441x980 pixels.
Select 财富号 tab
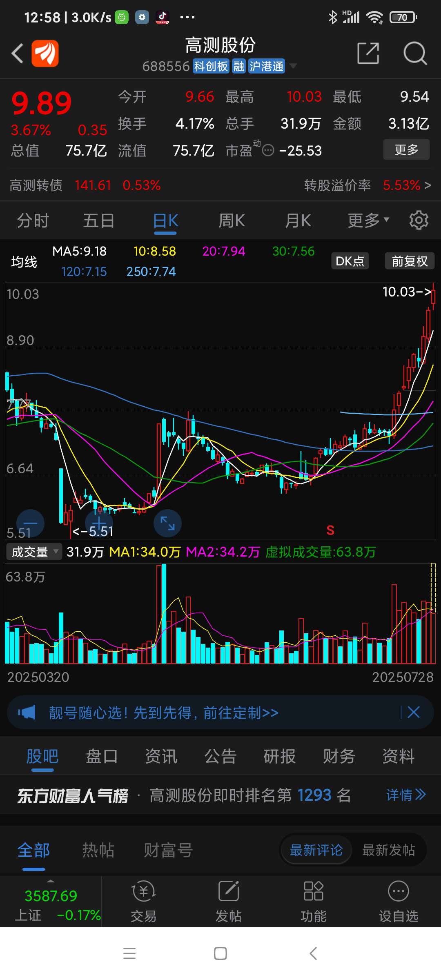[168, 850]
